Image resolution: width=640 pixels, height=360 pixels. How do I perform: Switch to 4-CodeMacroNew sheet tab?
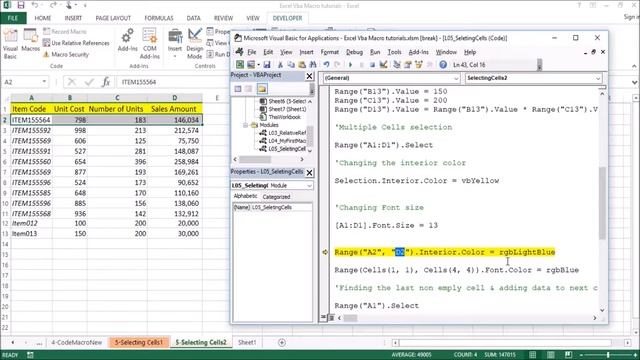[76, 342]
